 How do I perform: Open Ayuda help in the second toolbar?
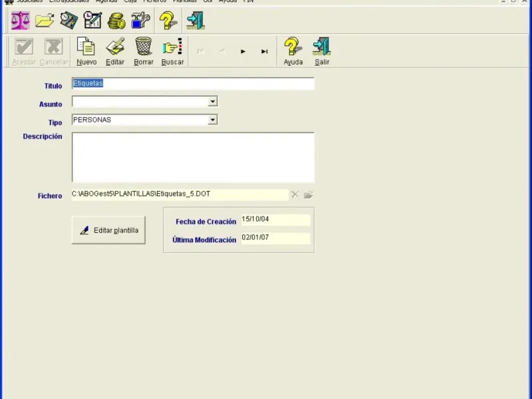(x=293, y=52)
